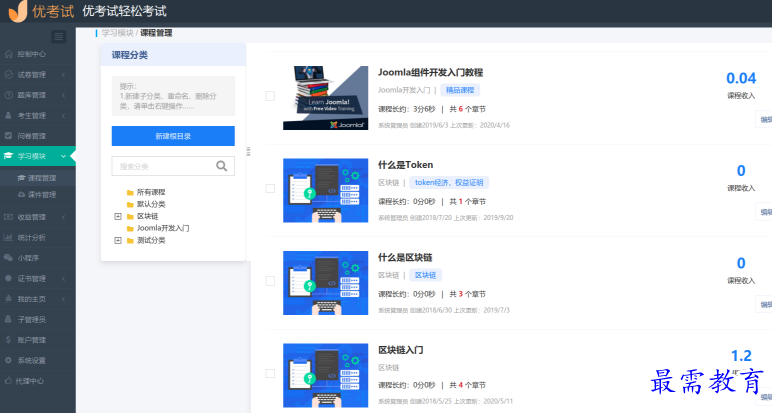Screen dimensions: 772x413
Task: Click the cloud icon beside 课件管理
Action: [21, 194]
